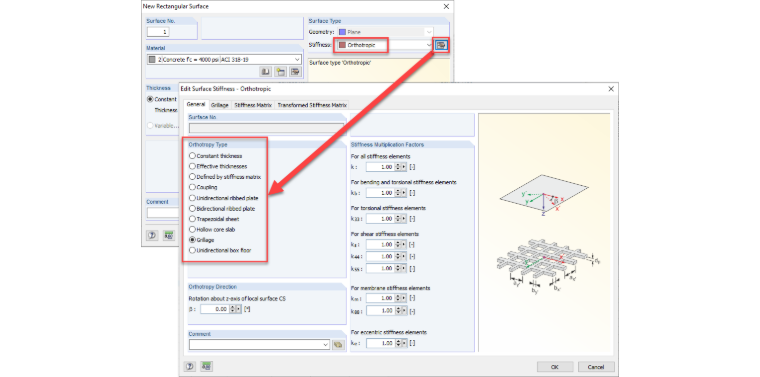Click gray material color swatch for Concrete

(x=152, y=60)
